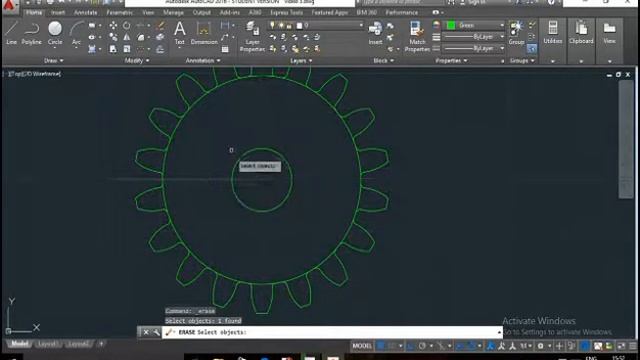
Task: Click the Rotate tool icon
Action: [127, 25]
